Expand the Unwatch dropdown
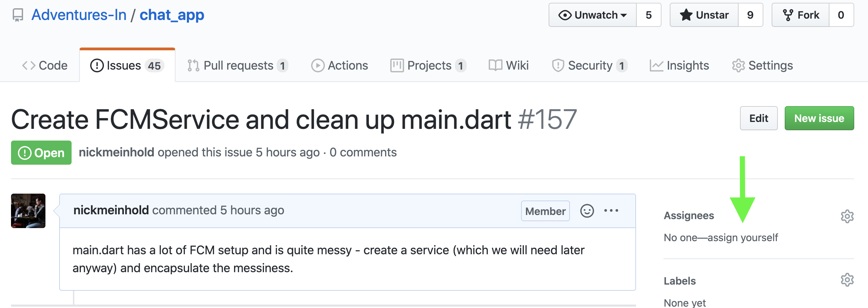The image size is (868, 308). coord(593,15)
